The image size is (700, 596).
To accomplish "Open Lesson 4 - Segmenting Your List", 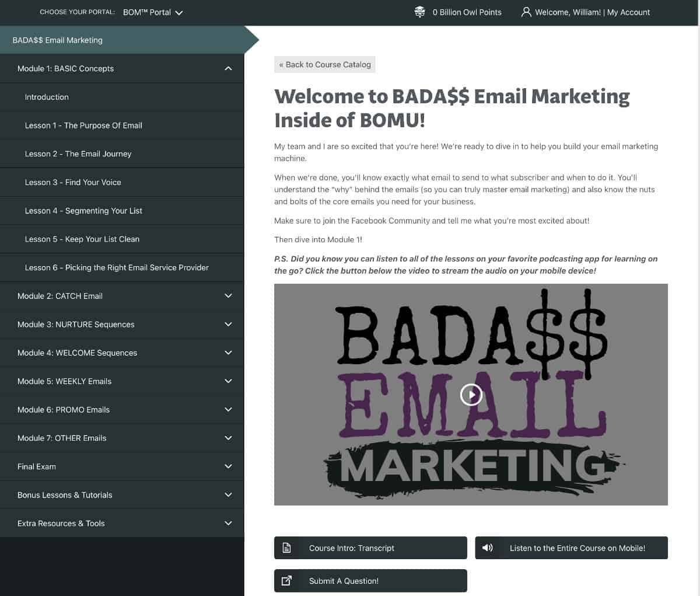I will (x=122, y=211).
